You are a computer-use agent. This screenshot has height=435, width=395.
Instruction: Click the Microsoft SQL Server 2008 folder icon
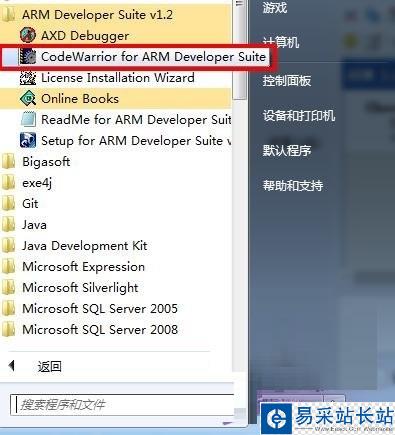point(8,330)
